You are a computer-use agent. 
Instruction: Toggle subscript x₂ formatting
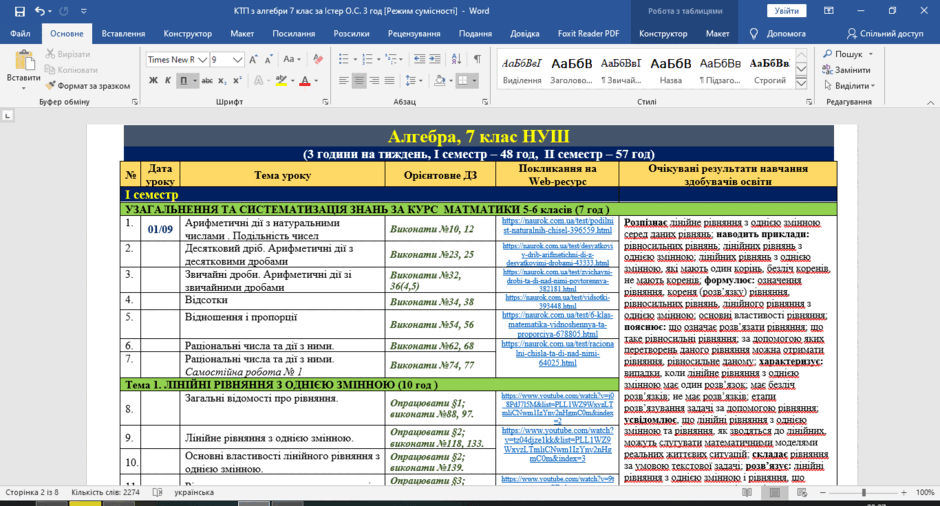coord(222,80)
